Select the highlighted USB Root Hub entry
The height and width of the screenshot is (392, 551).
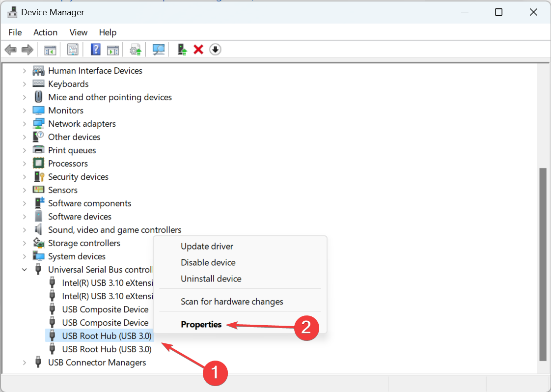point(106,336)
